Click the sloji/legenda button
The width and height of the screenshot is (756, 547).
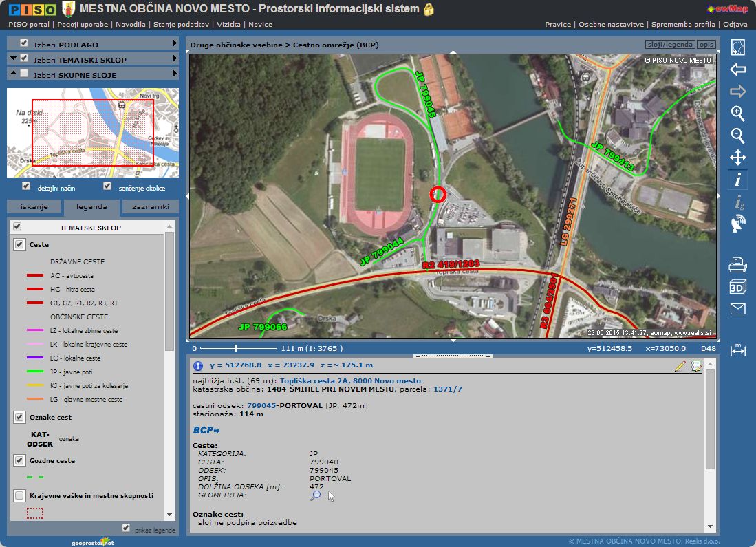click(x=669, y=45)
